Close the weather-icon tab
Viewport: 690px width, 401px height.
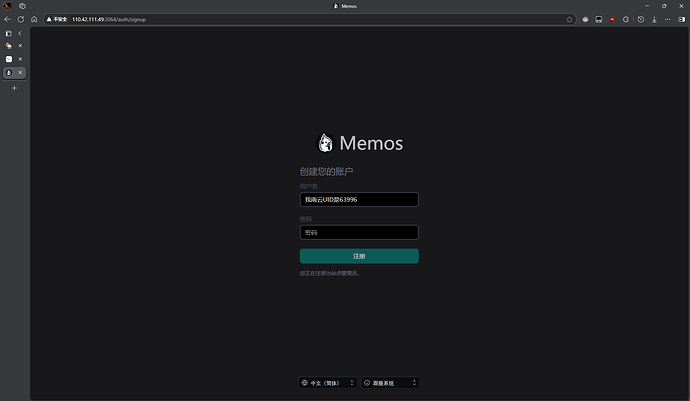coord(20,46)
